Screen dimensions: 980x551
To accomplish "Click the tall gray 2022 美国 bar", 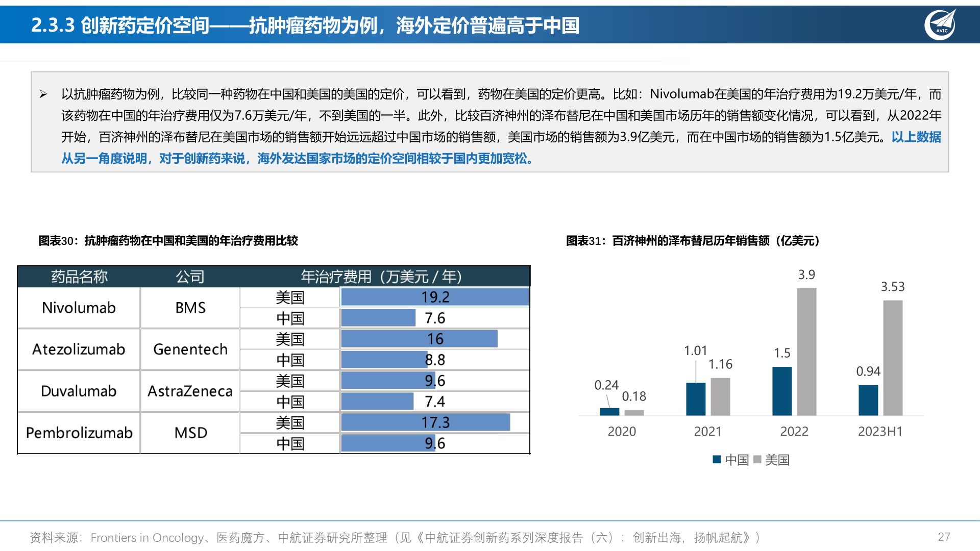I will pos(806,352).
